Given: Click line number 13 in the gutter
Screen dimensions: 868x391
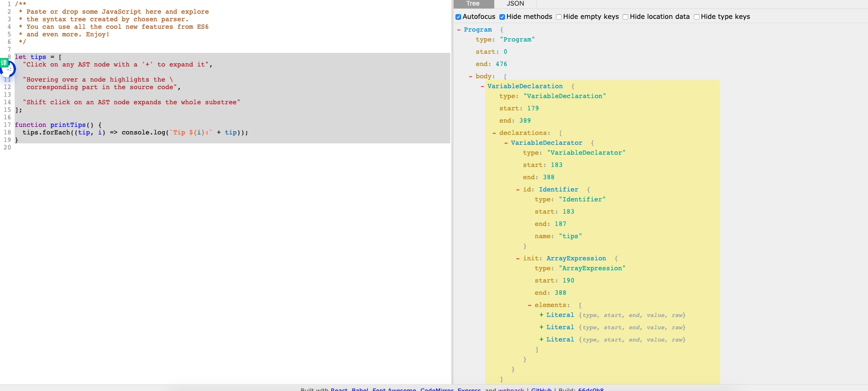Looking at the screenshot, I should pyautogui.click(x=7, y=95).
